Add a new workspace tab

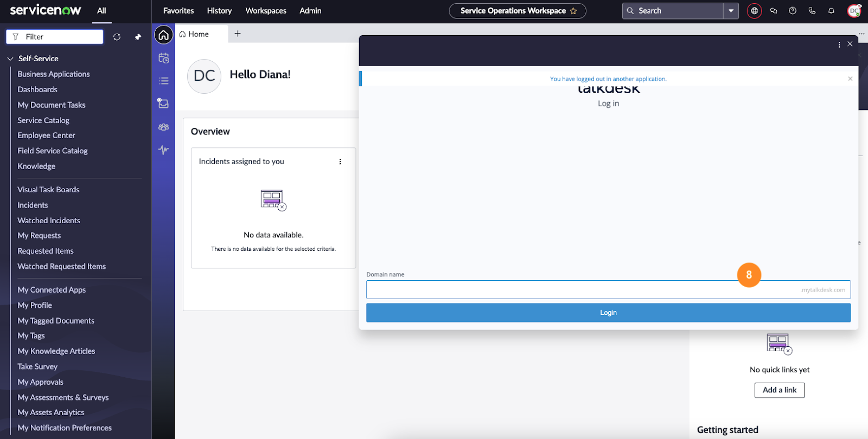pos(238,34)
